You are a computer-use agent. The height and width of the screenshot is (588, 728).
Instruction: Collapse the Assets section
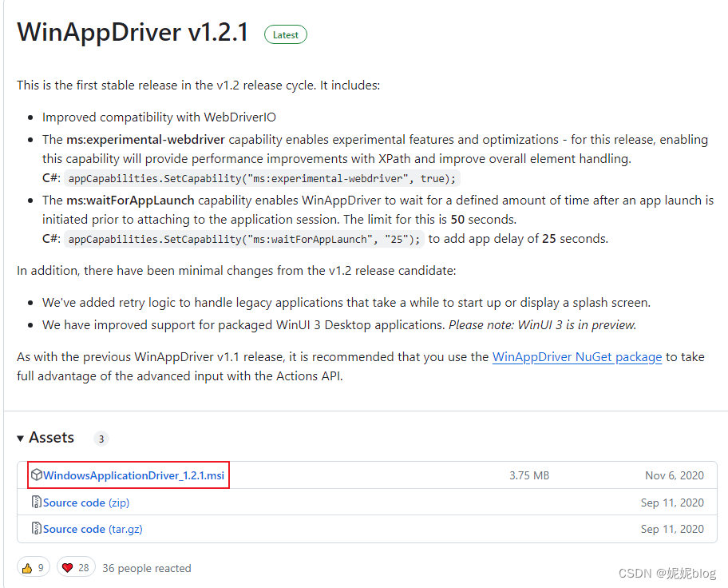tap(51, 437)
